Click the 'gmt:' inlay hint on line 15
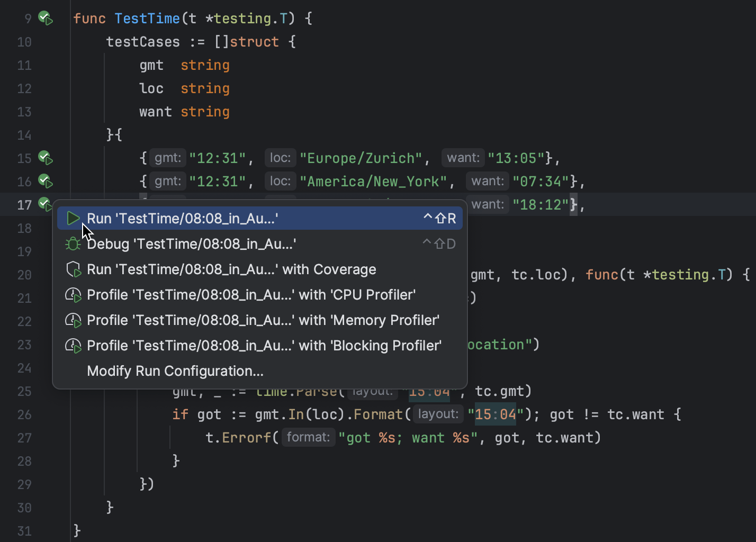 coord(167,157)
